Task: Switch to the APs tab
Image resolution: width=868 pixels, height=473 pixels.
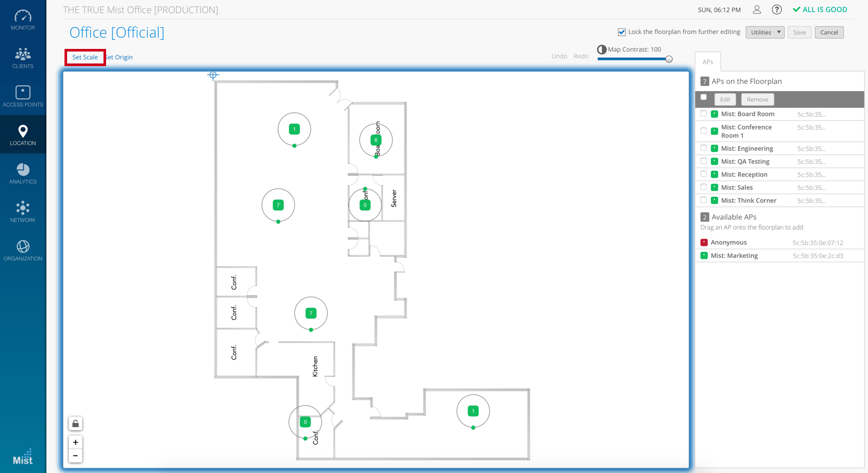Action: coord(707,62)
